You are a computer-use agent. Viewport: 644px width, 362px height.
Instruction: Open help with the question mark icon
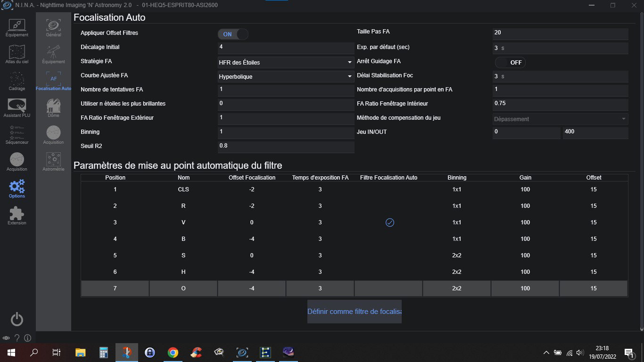[x=17, y=338]
